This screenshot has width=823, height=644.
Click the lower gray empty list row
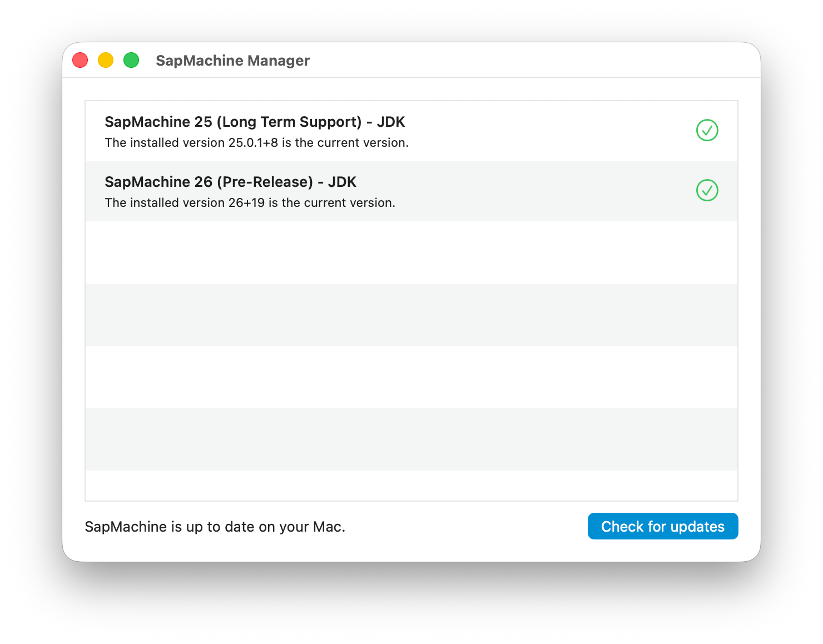[411, 439]
